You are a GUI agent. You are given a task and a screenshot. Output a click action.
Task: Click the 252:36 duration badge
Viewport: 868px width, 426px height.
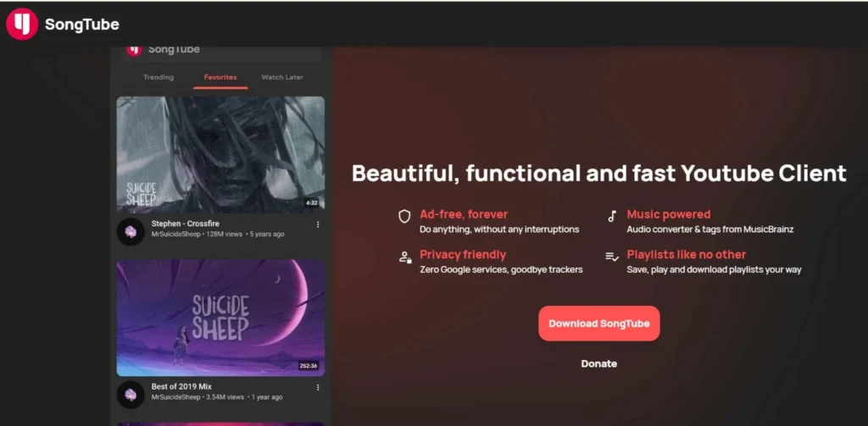pyautogui.click(x=309, y=366)
